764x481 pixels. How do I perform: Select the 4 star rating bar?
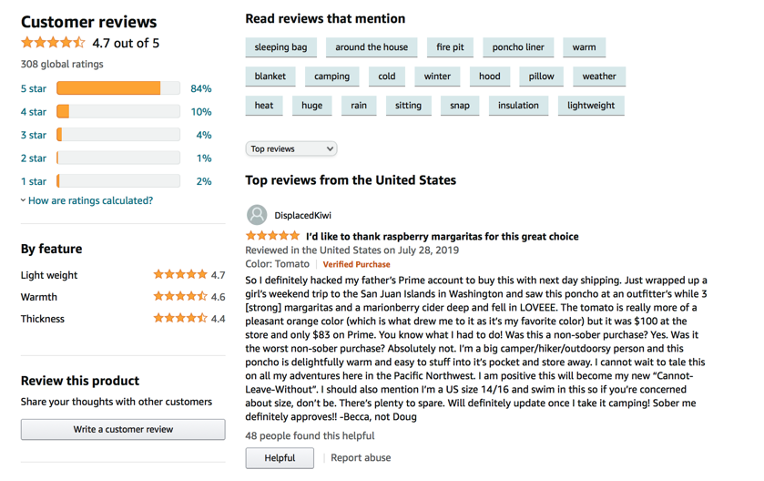tap(118, 112)
